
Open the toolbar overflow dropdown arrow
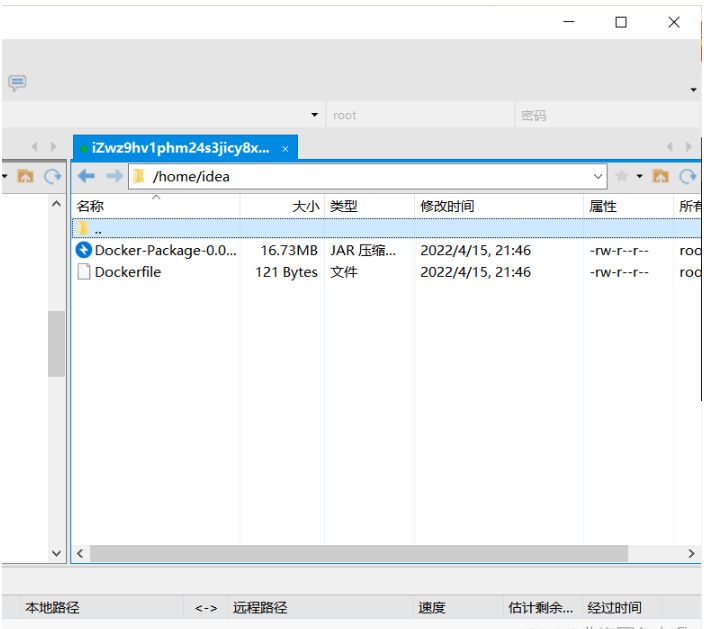tap(693, 90)
